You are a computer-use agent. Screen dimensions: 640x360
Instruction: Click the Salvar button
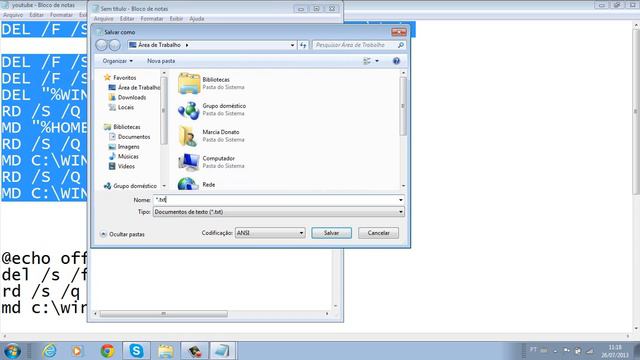point(331,233)
